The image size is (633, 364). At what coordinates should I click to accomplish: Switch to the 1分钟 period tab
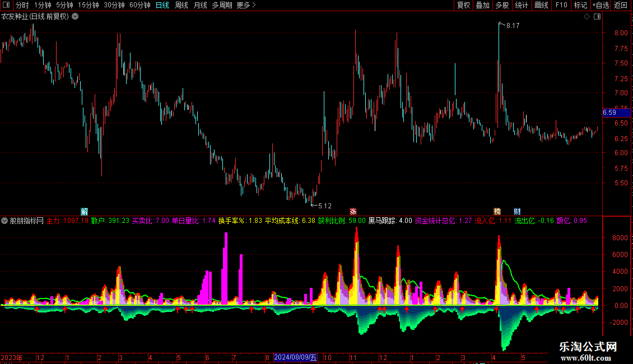tap(43, 5)
